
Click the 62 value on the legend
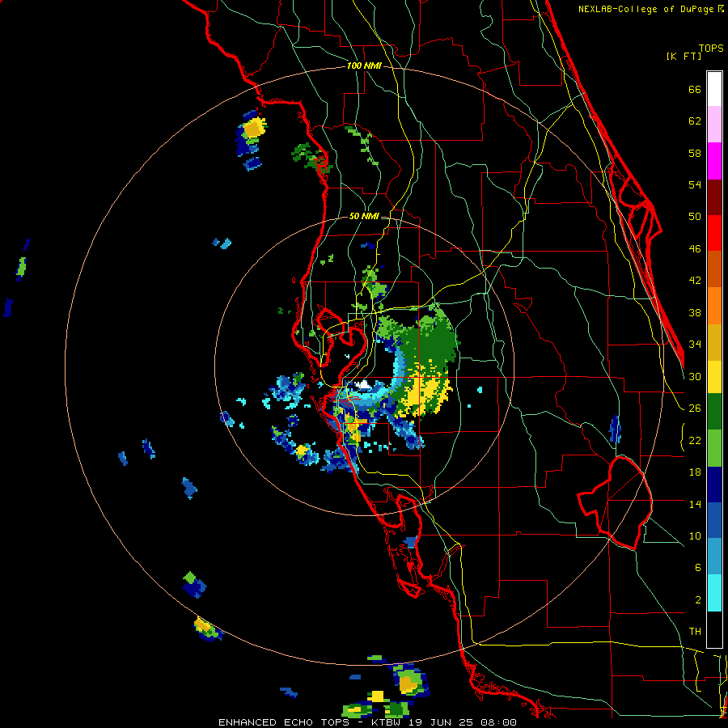pyautogui.click(x=695, y=121)
